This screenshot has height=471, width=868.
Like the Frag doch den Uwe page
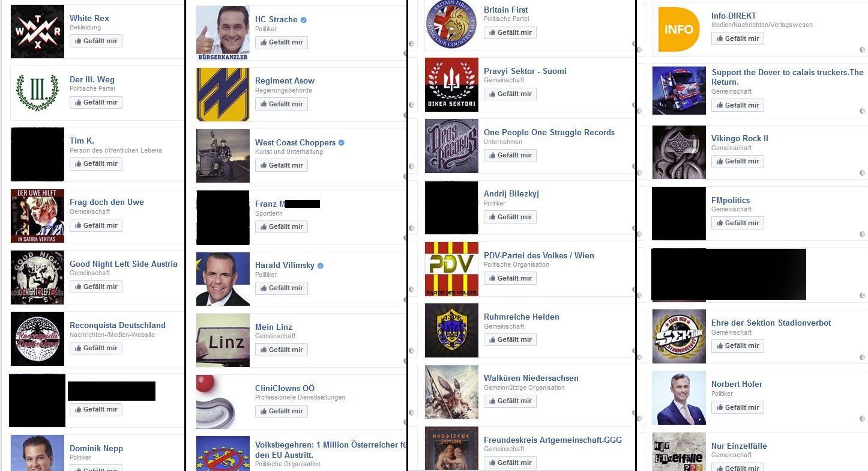[x=96, y=225]
